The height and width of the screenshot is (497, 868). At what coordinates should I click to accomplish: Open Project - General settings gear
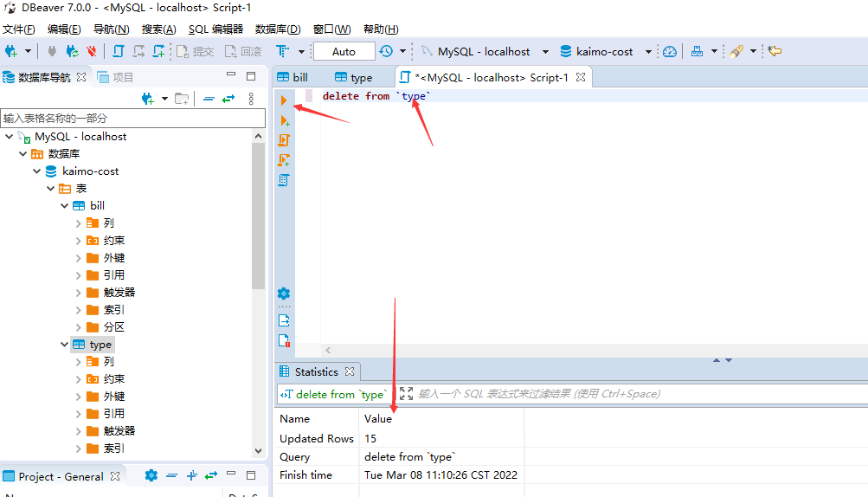pos(151,475)
